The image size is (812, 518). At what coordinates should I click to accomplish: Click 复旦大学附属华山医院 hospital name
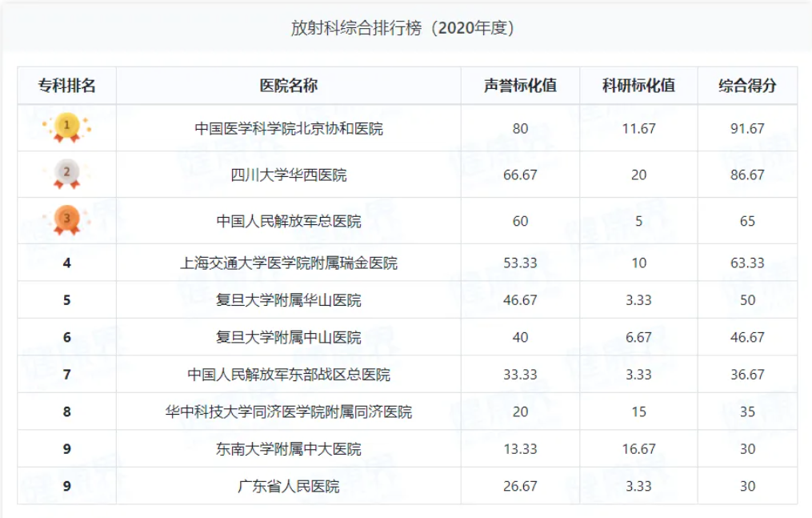pos(289,301)
